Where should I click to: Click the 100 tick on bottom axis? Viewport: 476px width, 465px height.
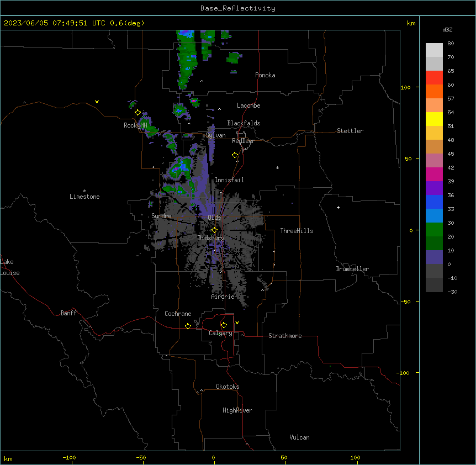coord(355,457)
